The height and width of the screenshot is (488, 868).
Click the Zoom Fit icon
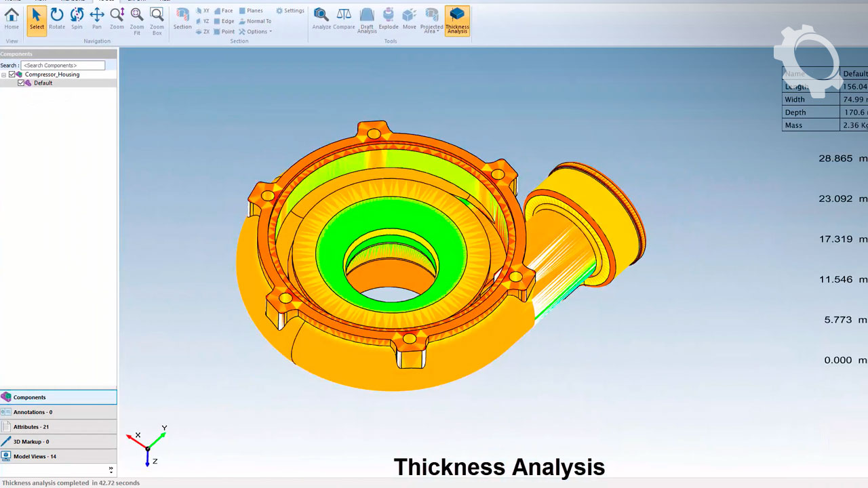pyautogui.click(x=137, y=18)
